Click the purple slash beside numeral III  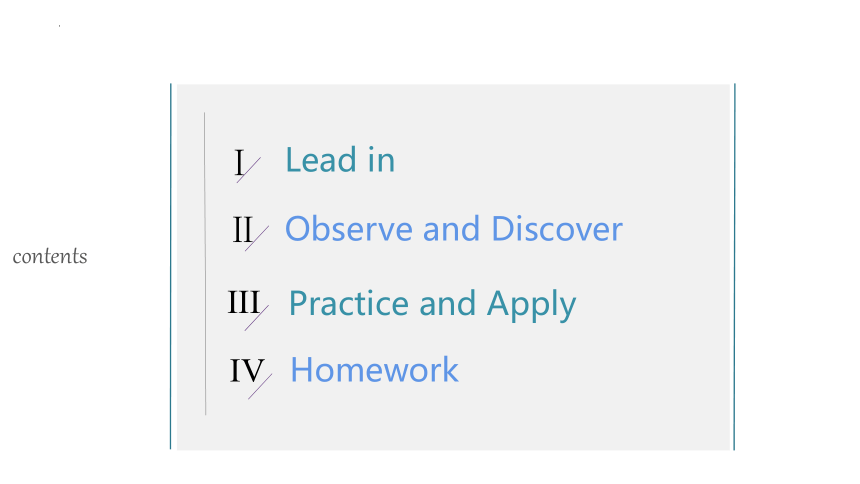tap(257, 318)
